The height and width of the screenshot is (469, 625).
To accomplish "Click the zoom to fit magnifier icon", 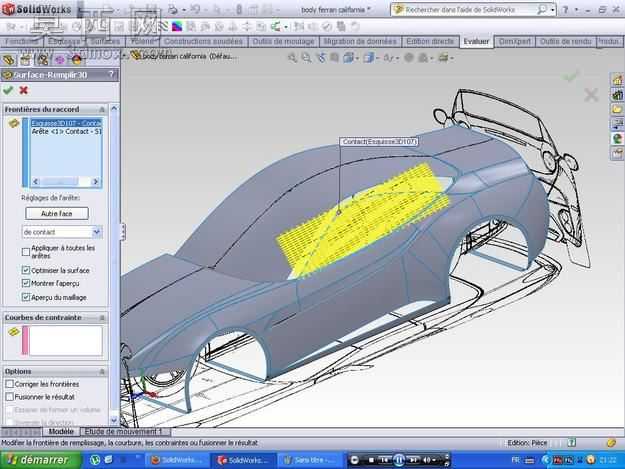I will [293, 58].
